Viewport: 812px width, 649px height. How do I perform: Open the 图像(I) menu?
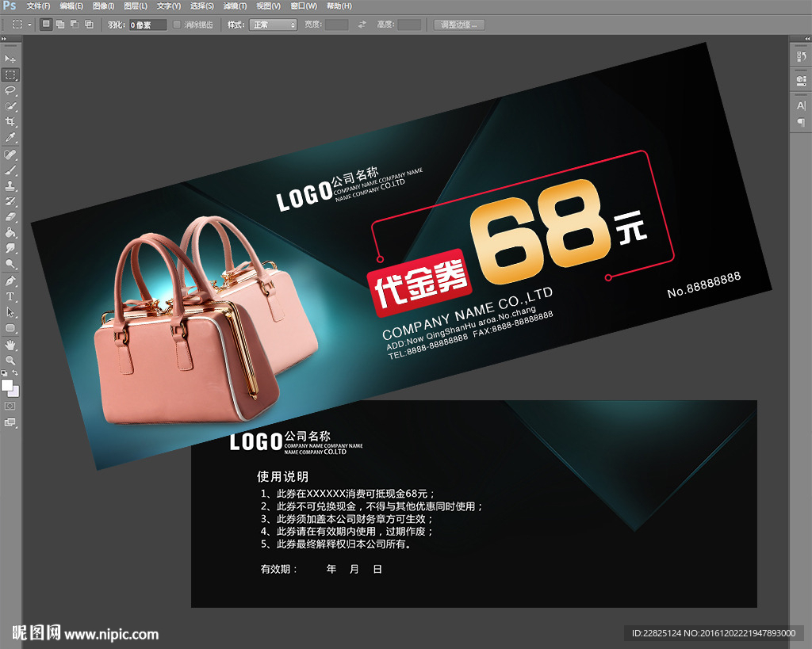103,6
